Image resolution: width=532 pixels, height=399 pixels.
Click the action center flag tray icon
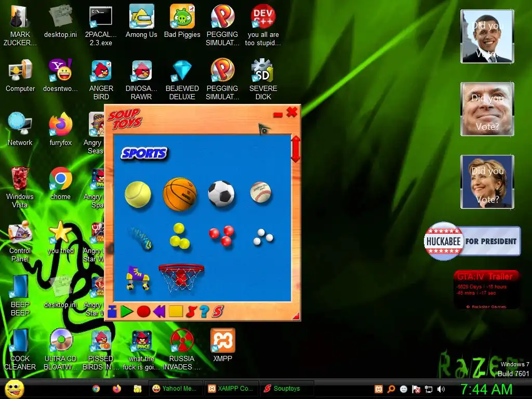point(416,389)
